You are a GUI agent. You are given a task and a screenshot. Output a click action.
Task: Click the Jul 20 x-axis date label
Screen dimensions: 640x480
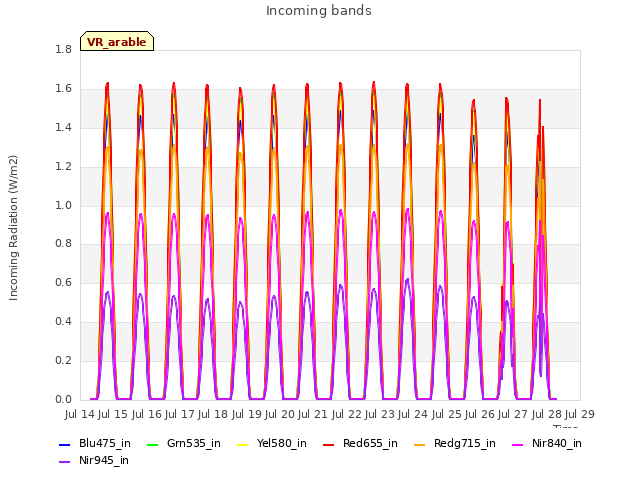[x=280, y=414]
